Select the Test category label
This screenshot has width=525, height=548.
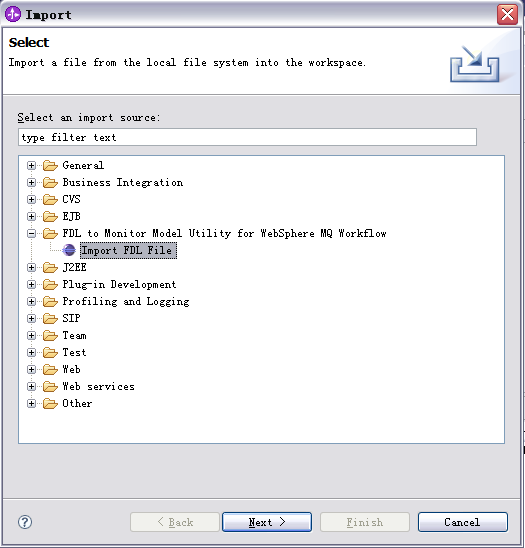coord(74,352)
